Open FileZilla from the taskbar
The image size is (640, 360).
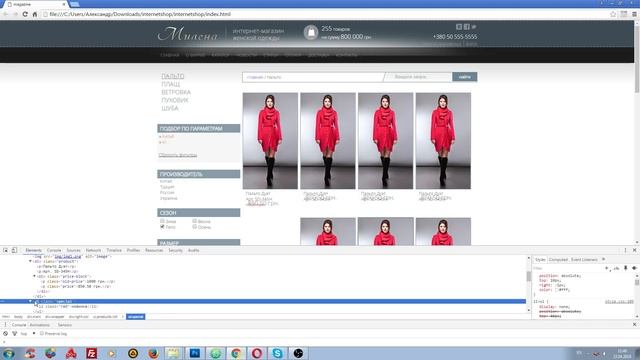pyautogui.click(x=91, y=353)
